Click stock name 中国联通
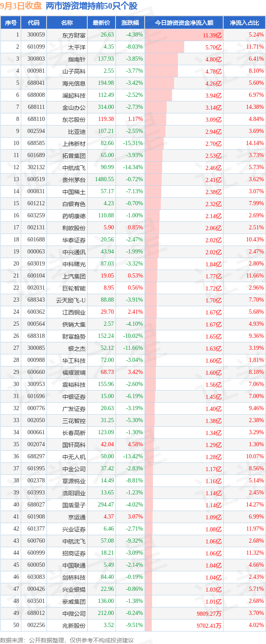266x644 pixels. (74, 565)
